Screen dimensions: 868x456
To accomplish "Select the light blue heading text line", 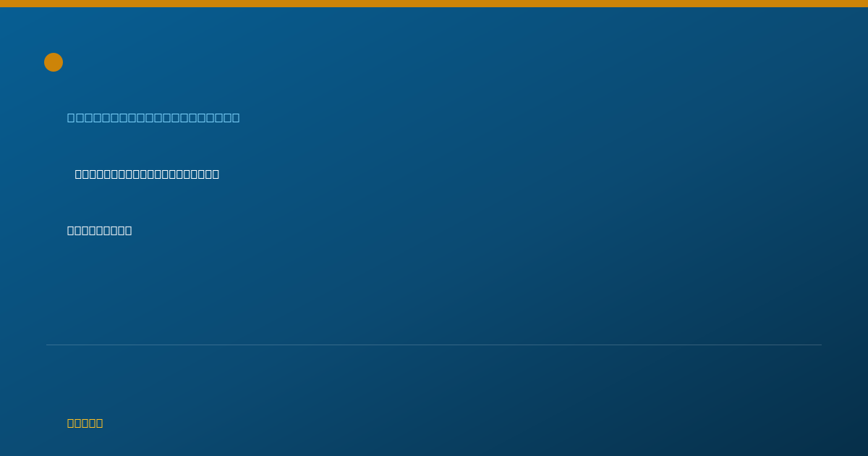I will click(153, 117).
